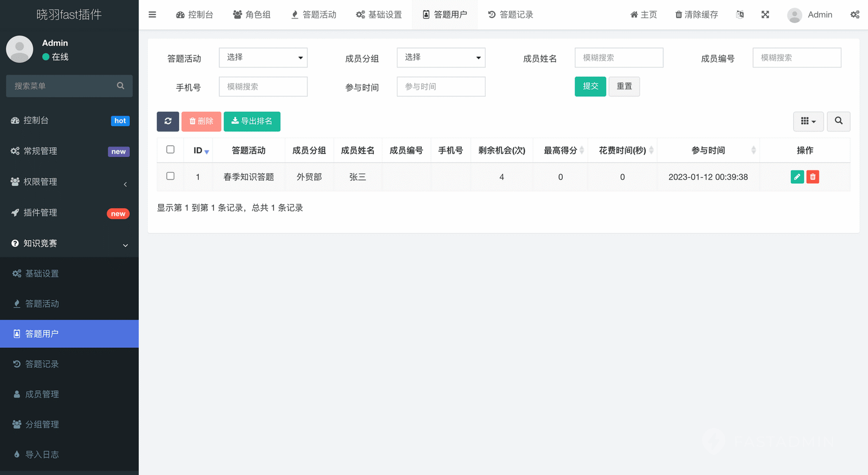Open settings gears icon at top right
The width and height of the screenshot is (868, 475).
855,15
